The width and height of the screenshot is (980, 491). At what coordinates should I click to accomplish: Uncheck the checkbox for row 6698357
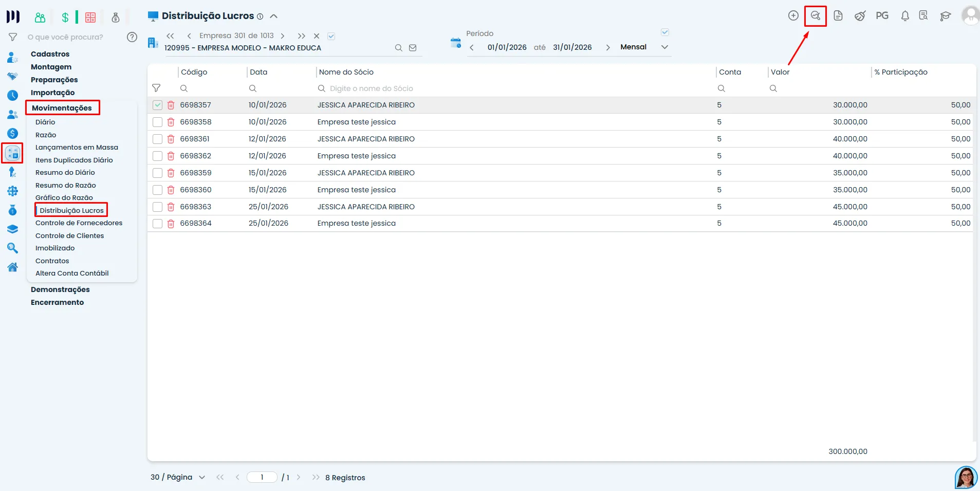pyautogui.click(x=157, y=105)
